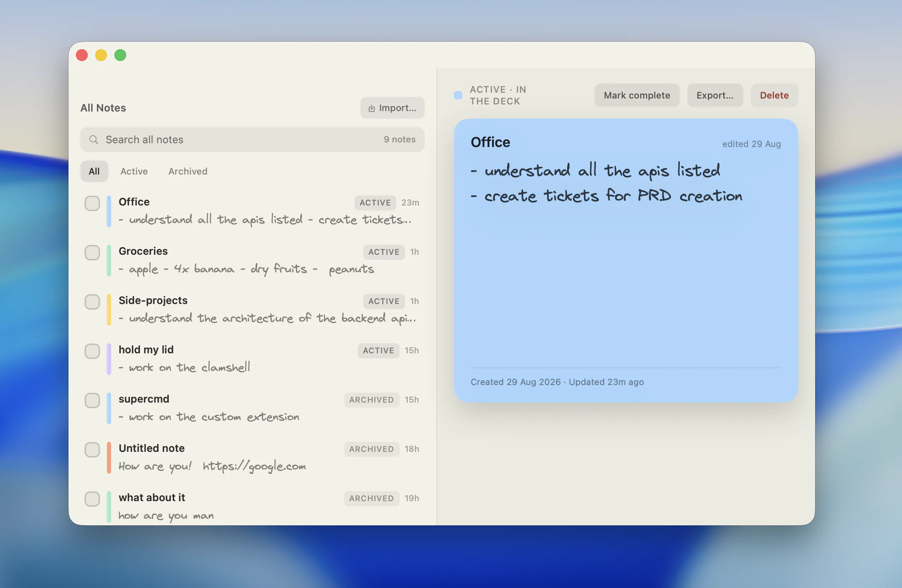Open the Groceries note

[x=252, y=260]
